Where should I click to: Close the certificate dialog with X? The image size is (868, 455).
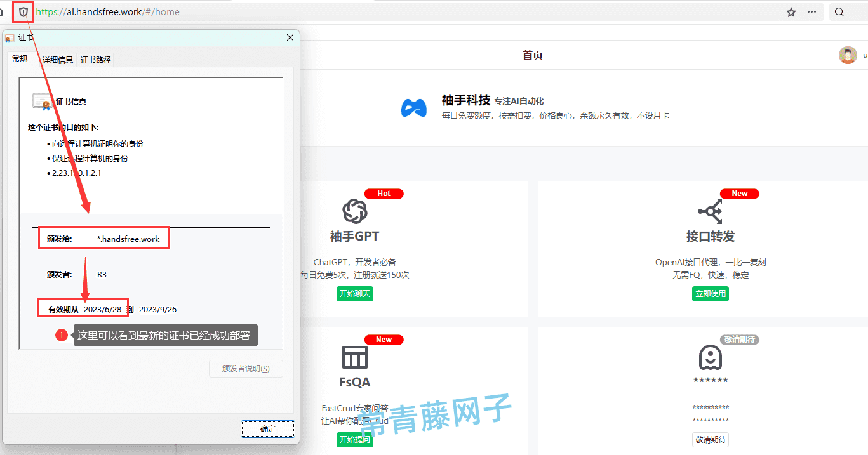pyautogui.click(x=290, y=38)
